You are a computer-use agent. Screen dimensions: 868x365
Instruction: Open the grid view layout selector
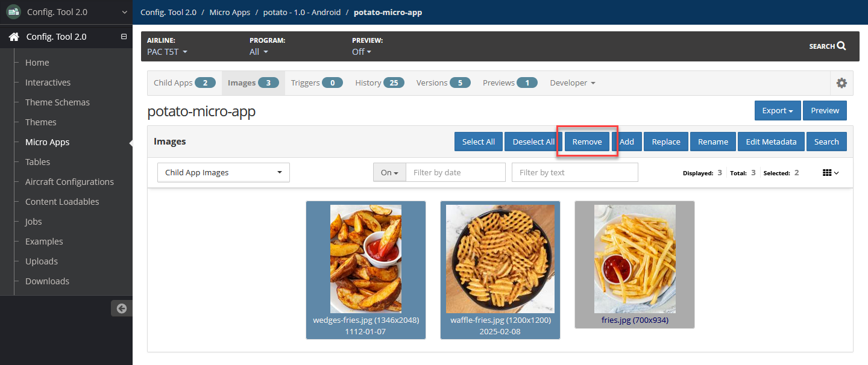[x=831, y=173]
